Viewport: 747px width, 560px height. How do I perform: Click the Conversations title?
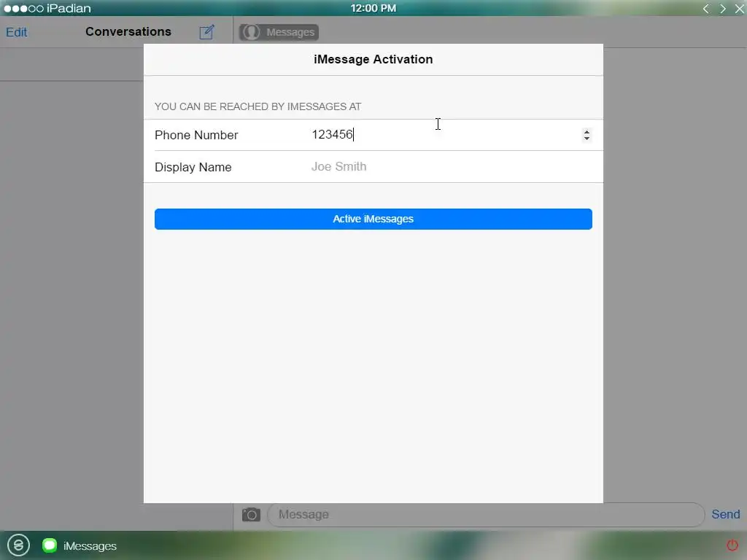tap(128, 31)
